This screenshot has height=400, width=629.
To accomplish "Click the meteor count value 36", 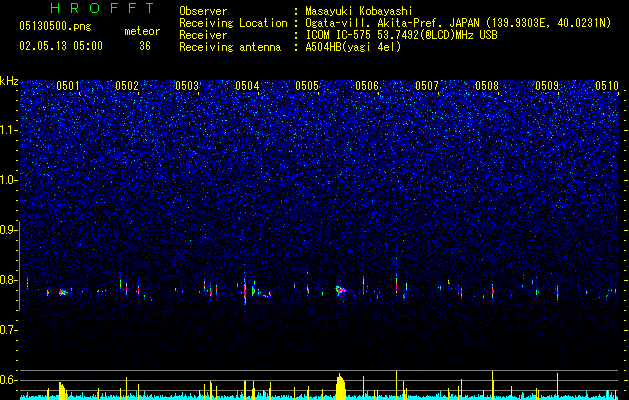I will pyautogui.click(x=145, y=46).
